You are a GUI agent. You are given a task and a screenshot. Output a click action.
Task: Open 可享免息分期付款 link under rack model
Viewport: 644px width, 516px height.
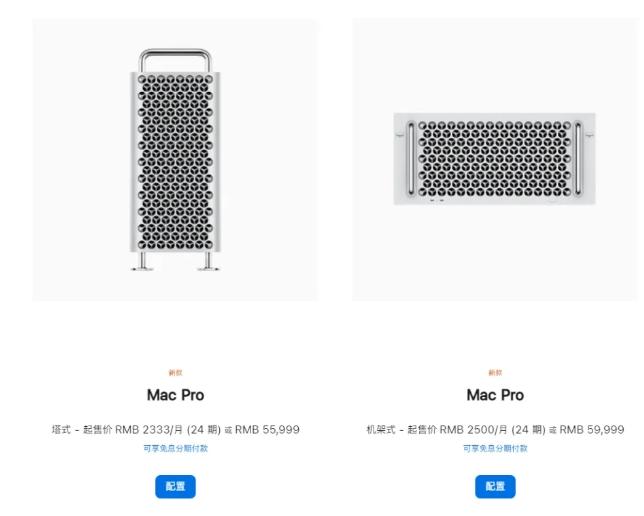(495, 448)
